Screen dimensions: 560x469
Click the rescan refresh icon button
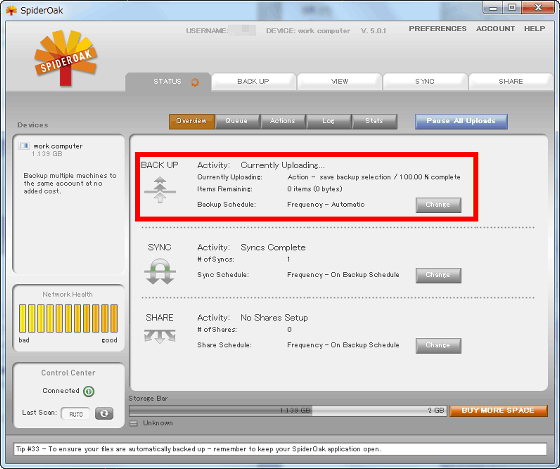[x=104, y=414]
